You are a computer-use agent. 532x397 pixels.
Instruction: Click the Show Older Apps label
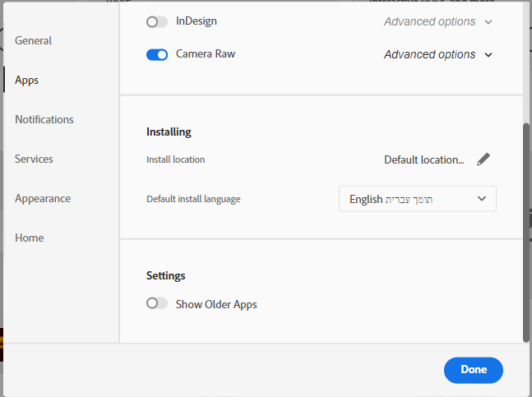pos(216,304)
